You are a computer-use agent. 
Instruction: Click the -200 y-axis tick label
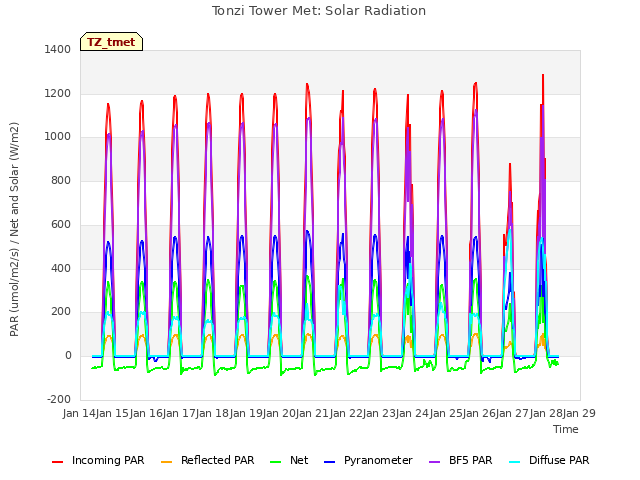[x=59, y=399]
